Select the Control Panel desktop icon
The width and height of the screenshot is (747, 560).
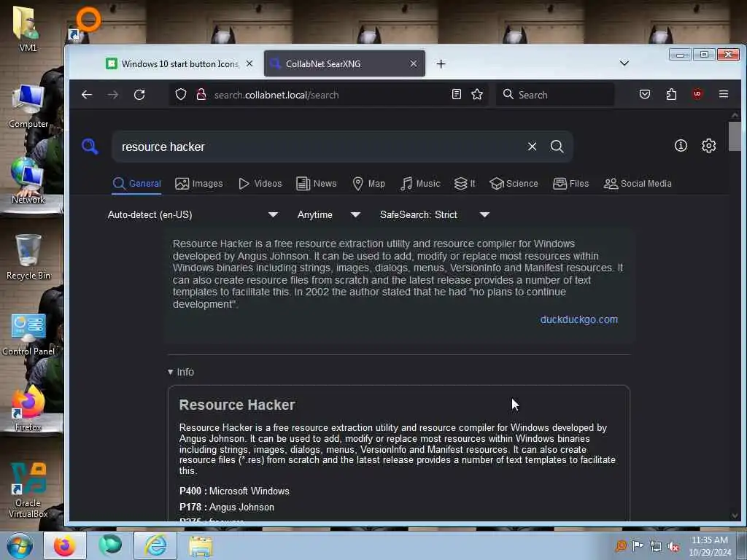[28, 333]
